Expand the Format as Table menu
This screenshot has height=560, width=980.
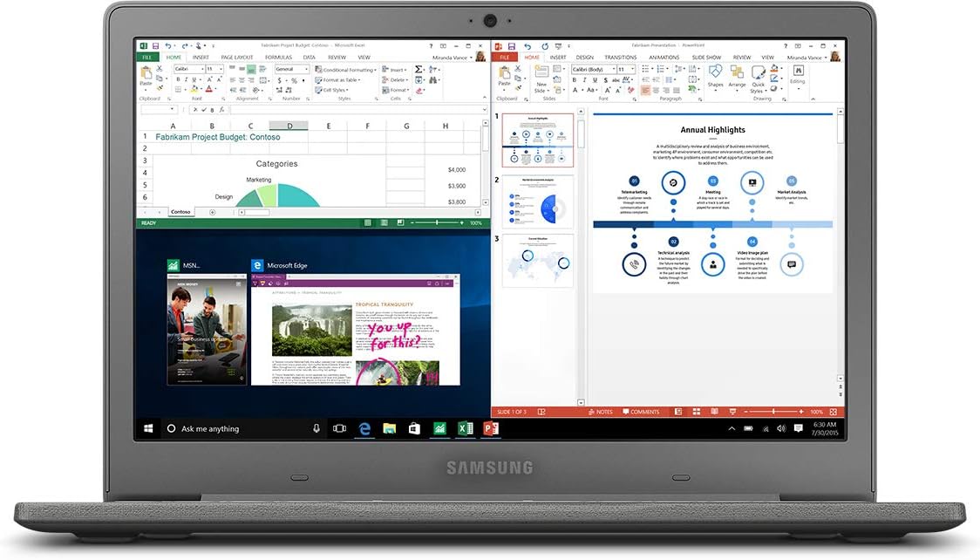338,80
